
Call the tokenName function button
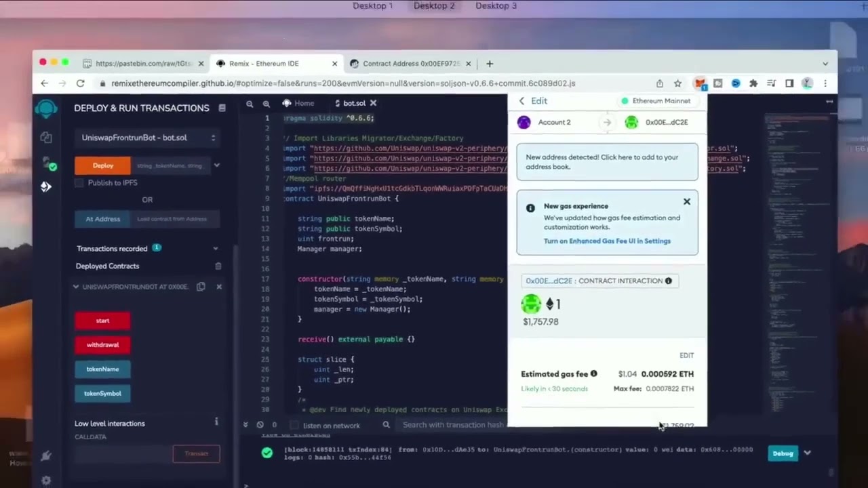tap(102, 369)
